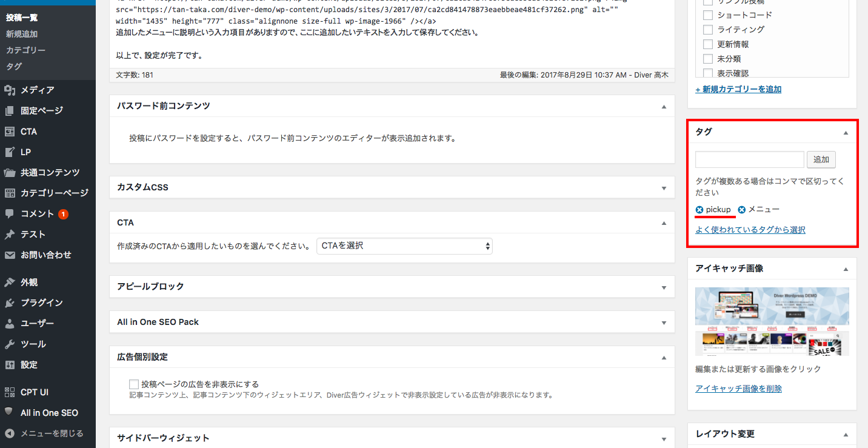Click the Comments speech bubble icon
The image size is (868, 448).
pos(10,214)
